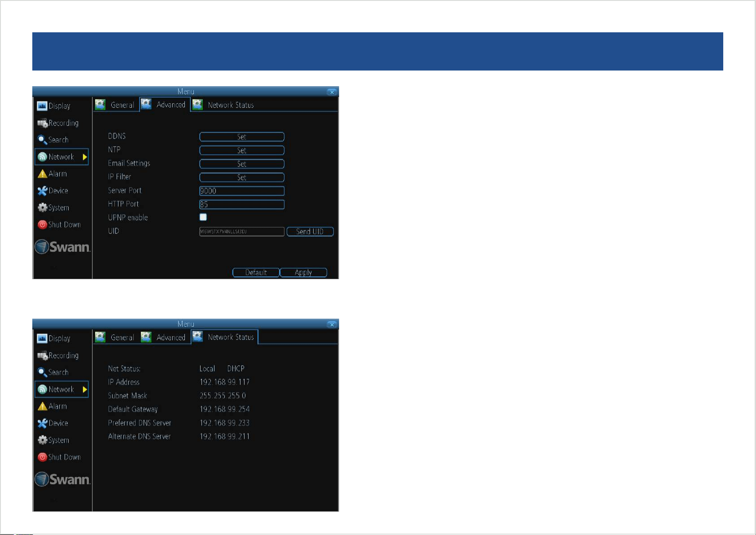Image resolution: width=756 pixels, height=535 pixels.
Task: Open Recording icon in top Advanced menu window
Action: pyautogui.click(x=43, y=123)
